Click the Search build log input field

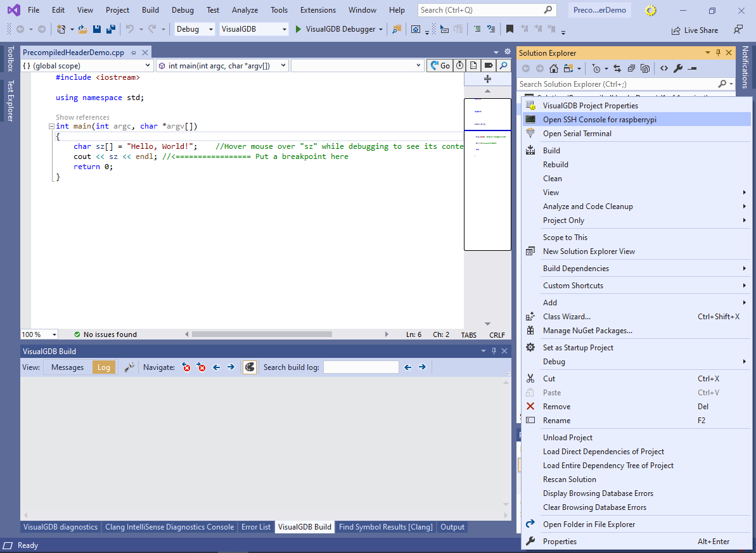pos(361,367)
